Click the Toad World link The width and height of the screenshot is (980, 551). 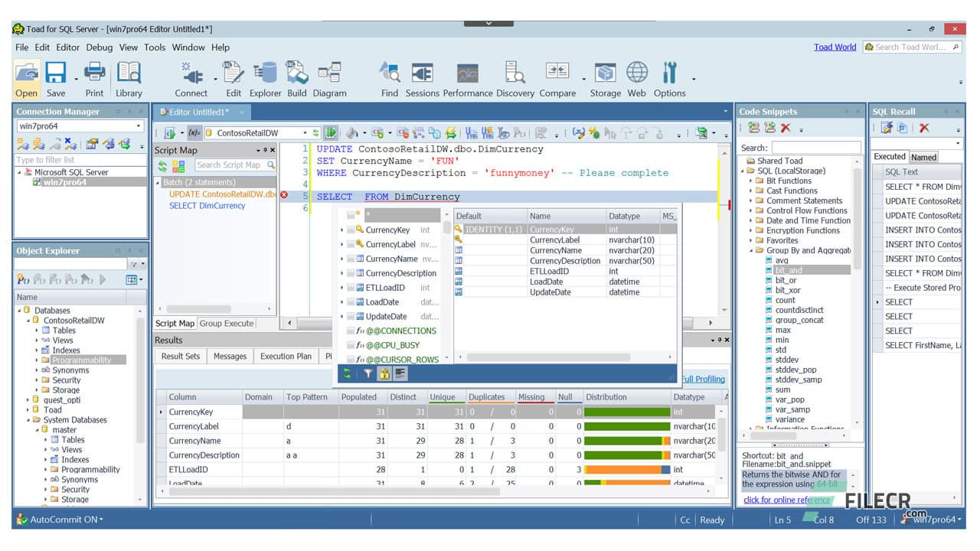[x=835, y=47]
